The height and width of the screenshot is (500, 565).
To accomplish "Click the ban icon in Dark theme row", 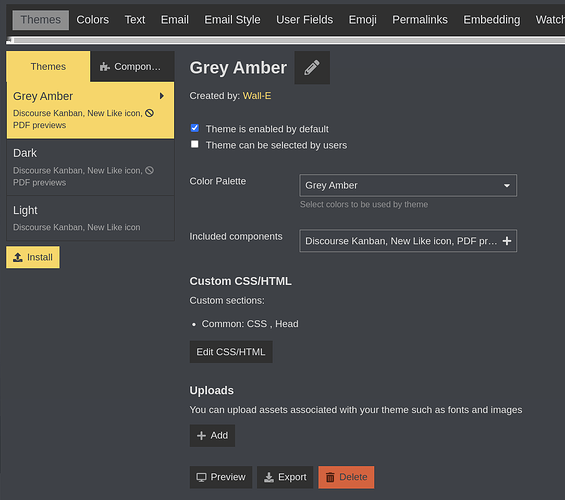I will pyautogui.click(x=149, y=170).
